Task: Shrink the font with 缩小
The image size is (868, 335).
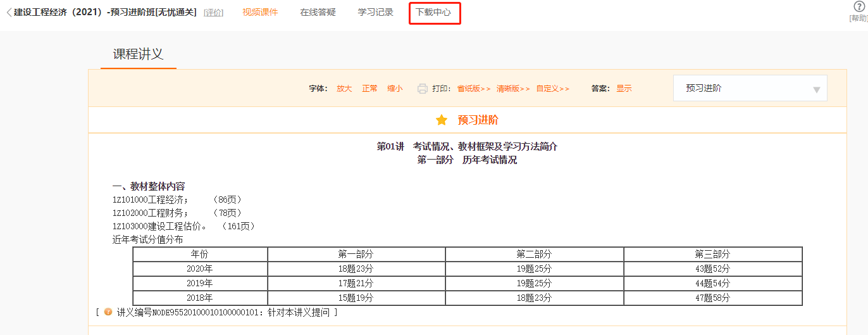Action: (395, 89)
